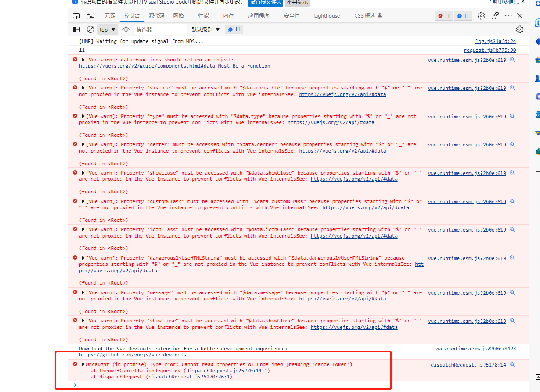Screen dimensions: 540x392
Task: Select the inspect element picker tool
Action: tap(76, 15)
